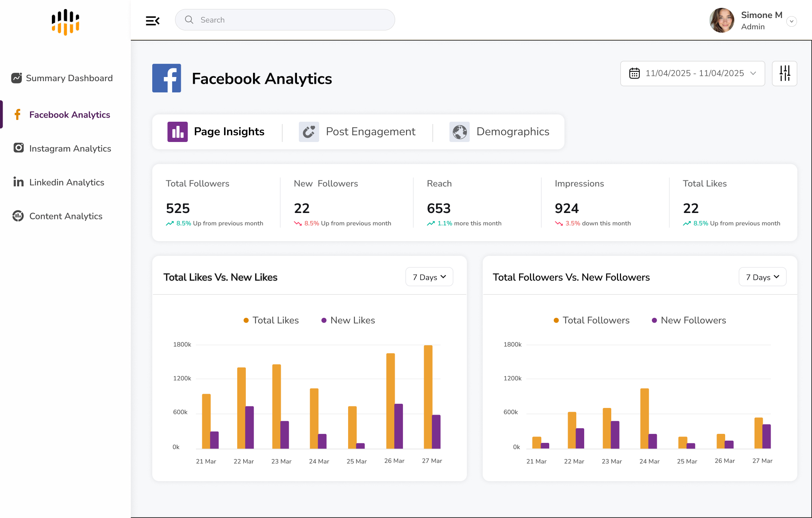Toggle New Followers legend series
The height and width of the screenshot is (518, 812).
pos(689,320)
